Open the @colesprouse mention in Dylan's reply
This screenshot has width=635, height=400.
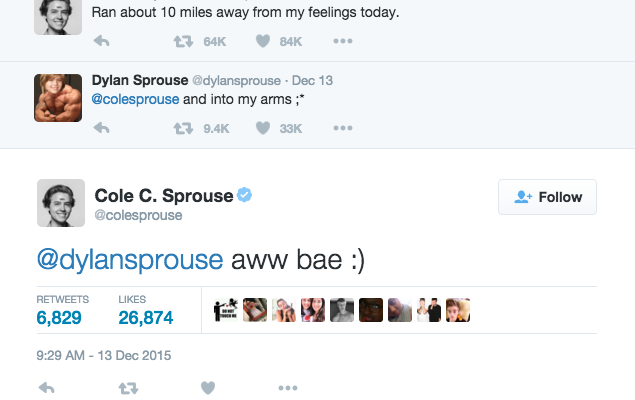135,99
